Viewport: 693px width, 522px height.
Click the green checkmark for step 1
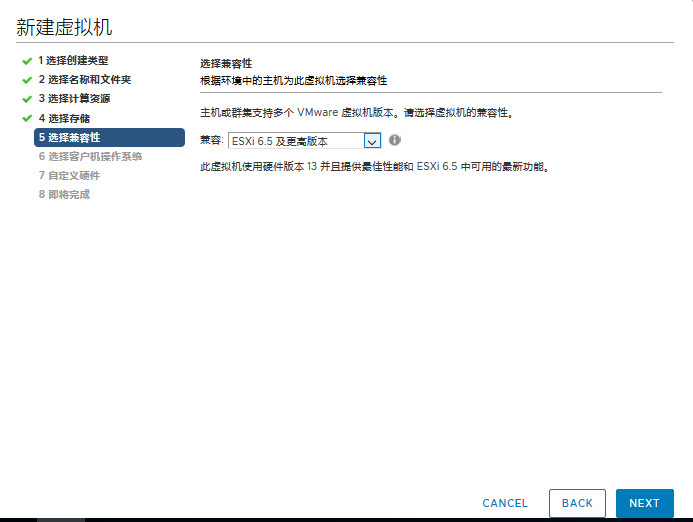pos(27,61)
